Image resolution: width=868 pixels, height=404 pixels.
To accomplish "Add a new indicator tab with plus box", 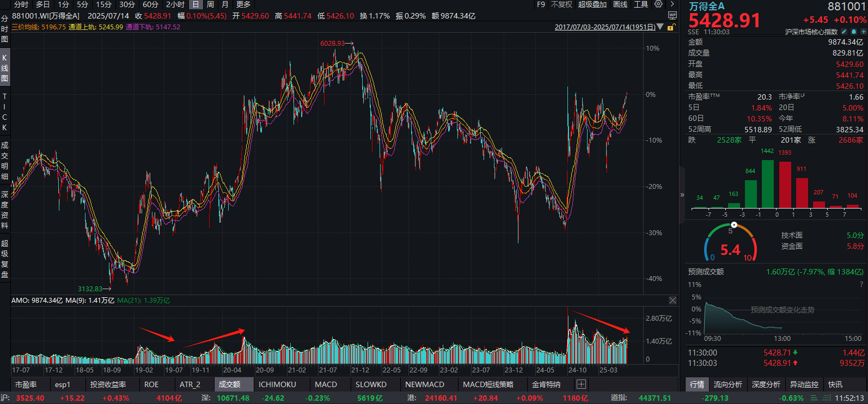I will (x=581, y=384).
